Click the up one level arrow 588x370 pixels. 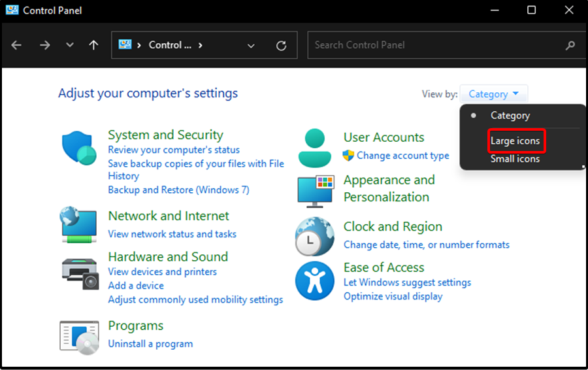click(93, 46)
